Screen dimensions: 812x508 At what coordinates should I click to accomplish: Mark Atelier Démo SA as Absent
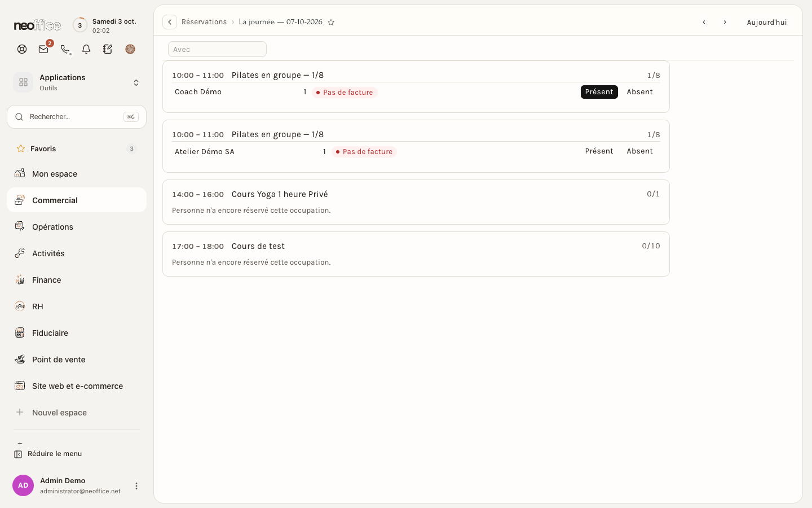(640, 151)
